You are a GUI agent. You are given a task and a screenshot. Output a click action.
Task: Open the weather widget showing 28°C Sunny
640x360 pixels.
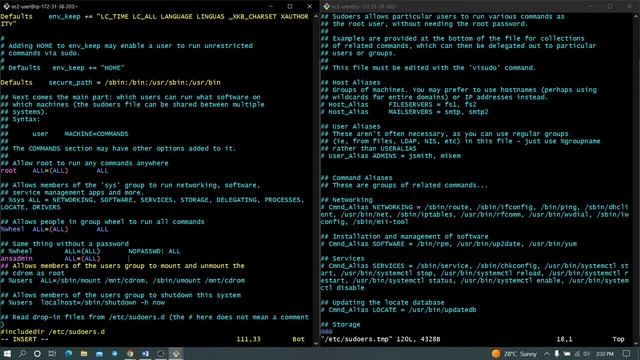pos(514,353)
